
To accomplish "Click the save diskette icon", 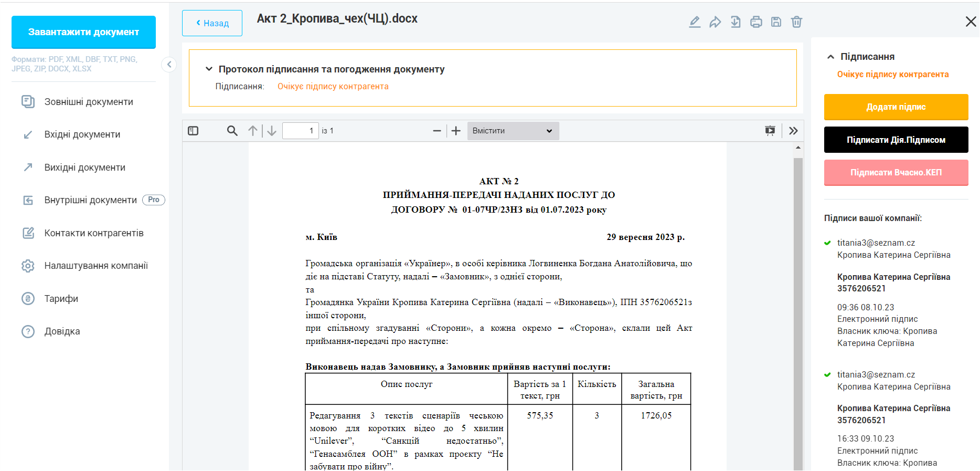I will 776,22.
